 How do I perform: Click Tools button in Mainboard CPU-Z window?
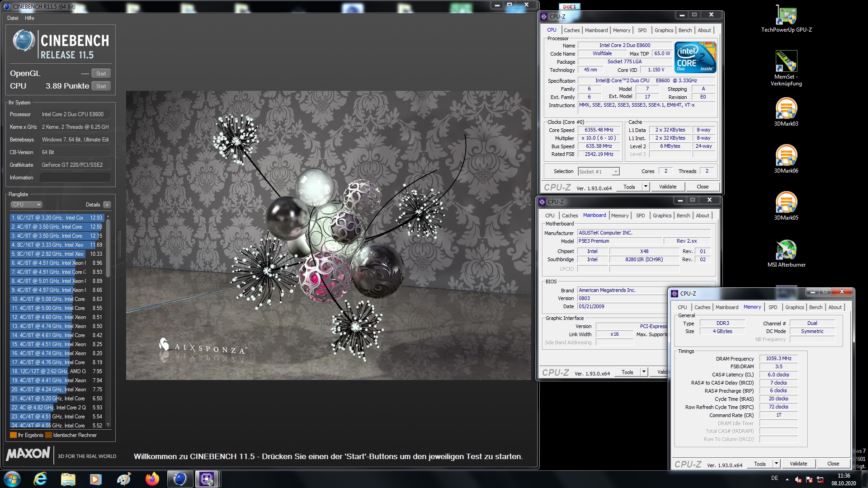point(627,372)
